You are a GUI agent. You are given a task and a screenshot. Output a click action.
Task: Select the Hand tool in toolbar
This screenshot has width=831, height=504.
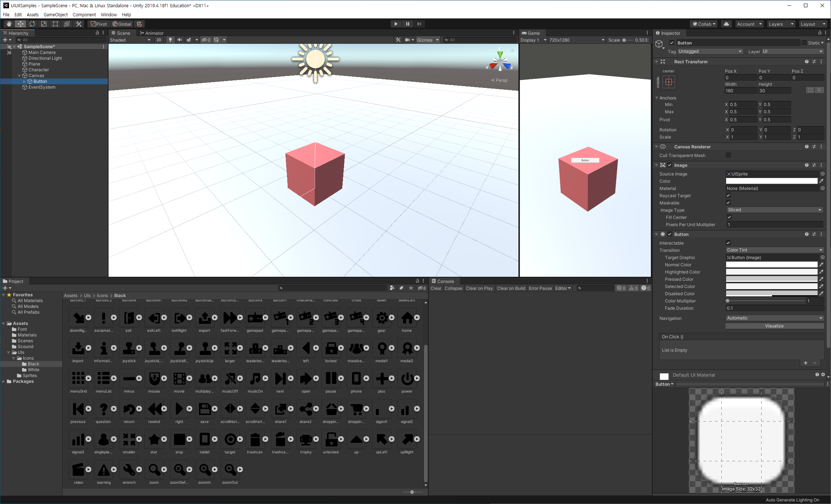pyautogui.click(x=9, y=24)
